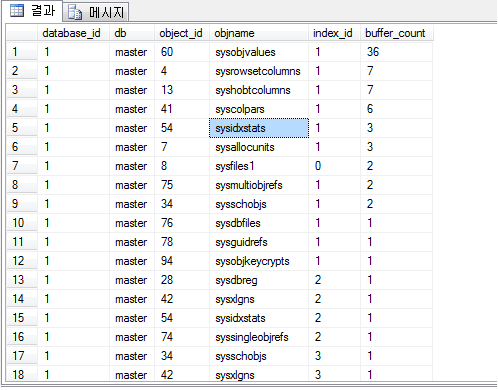This screenshot has width=498, height=390.
Task: Select row header number 5
Action: 22,128
